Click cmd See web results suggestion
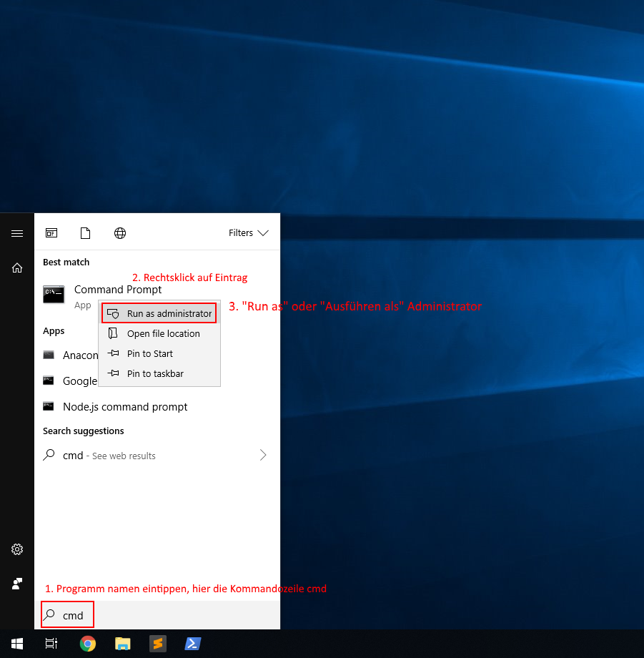 pyautogui.click(x=109, y=456)
